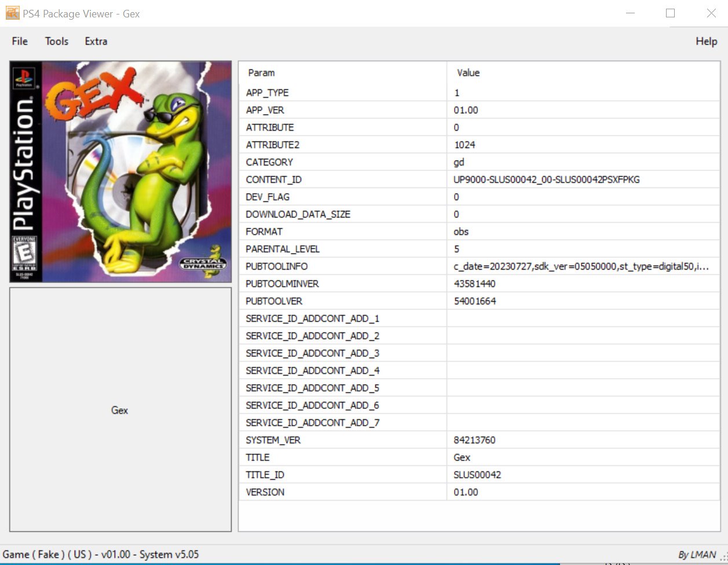Open the Help menu
This screenshot has width=728, height=565.
(707, 41)
